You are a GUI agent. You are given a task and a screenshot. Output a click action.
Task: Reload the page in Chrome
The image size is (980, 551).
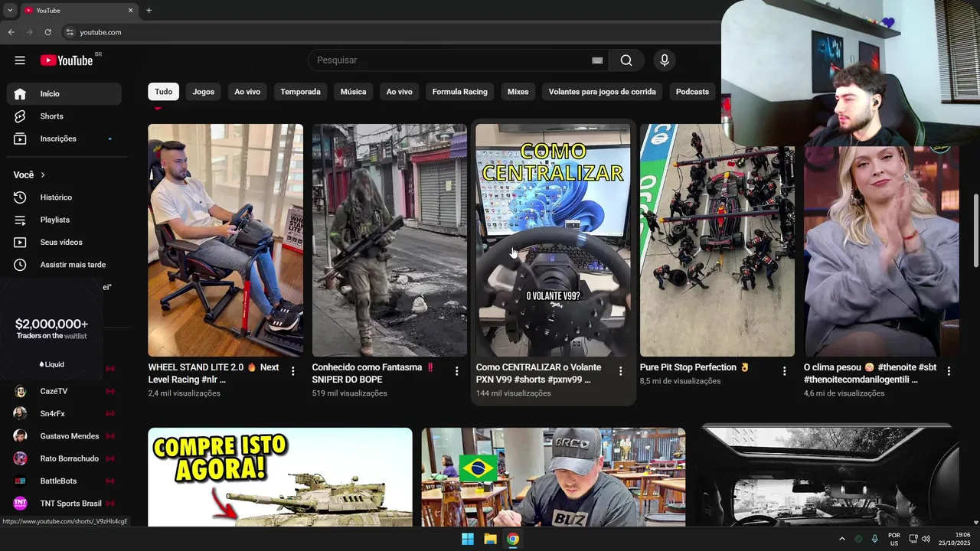coord(47,32)
